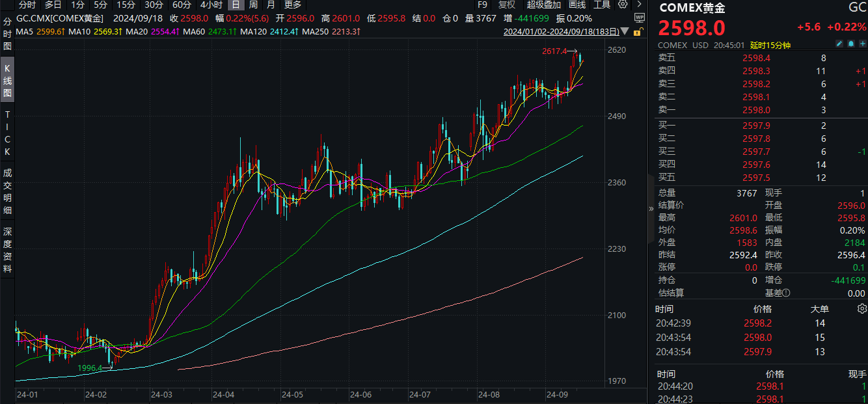The image size is (868, 404).
Task: Set a price alert with bell icon
Action: tap(851, 45)
